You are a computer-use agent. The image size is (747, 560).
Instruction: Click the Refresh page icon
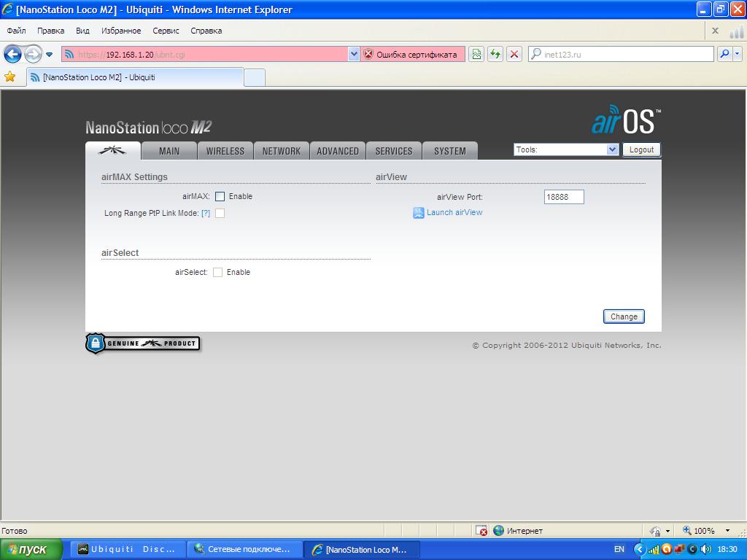[x=495, y=54]
